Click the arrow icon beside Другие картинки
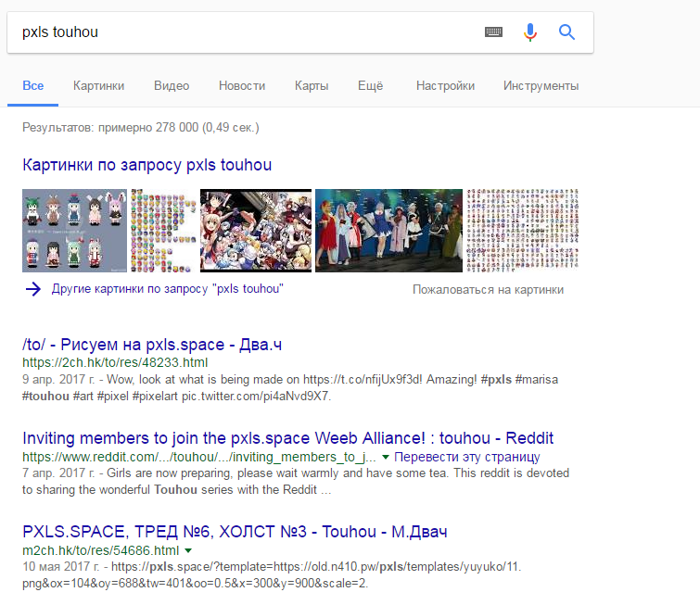The image size is (700, 605). point(33,289)
